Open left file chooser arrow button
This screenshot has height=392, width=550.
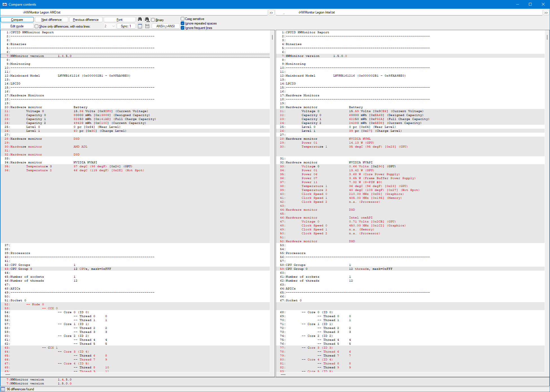(x=271, y=13)
